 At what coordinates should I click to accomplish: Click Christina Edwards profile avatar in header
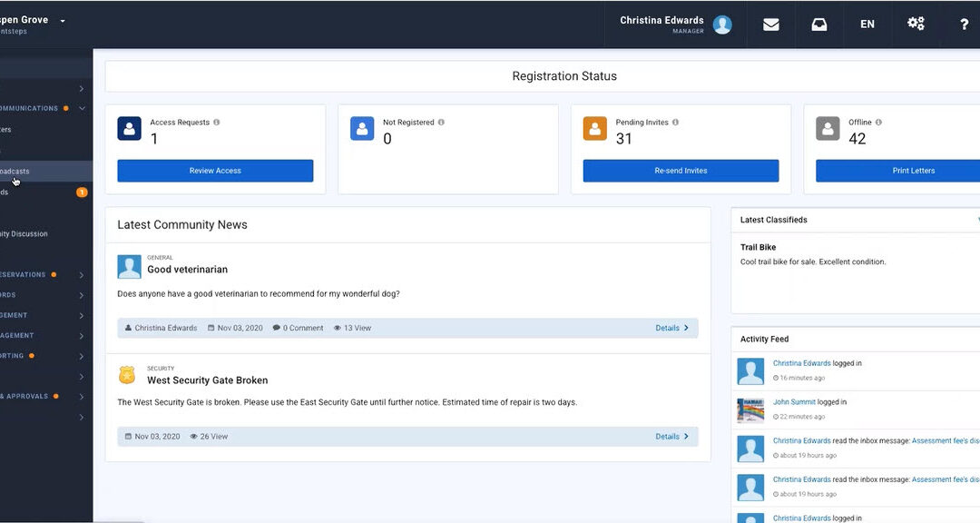(722, 25)
